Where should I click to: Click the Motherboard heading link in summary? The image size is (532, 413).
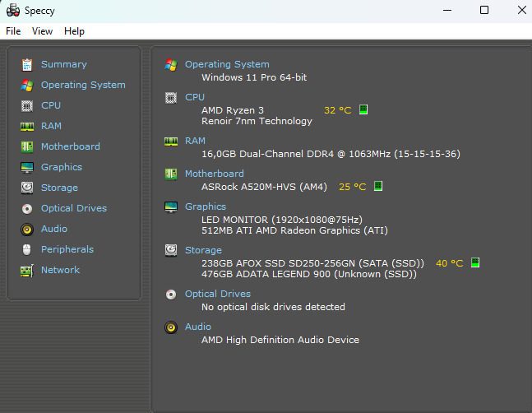pyautogui.click(x=215, y=174)
